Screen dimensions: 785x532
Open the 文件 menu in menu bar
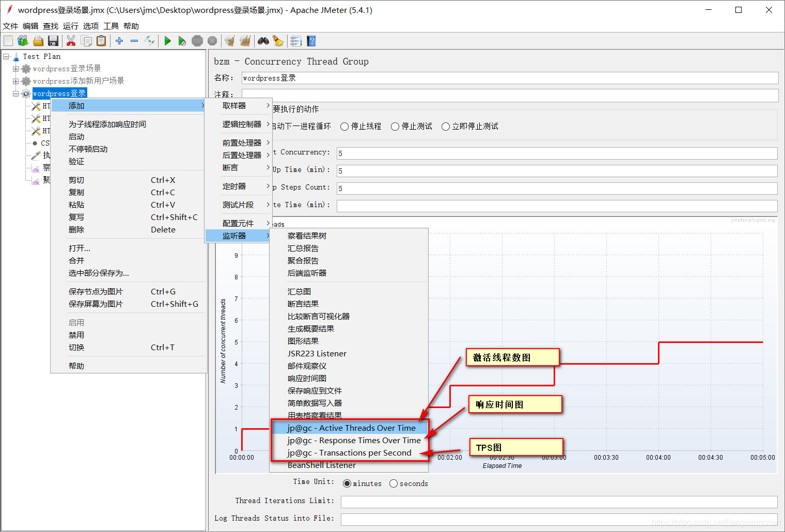coord(10,26)
